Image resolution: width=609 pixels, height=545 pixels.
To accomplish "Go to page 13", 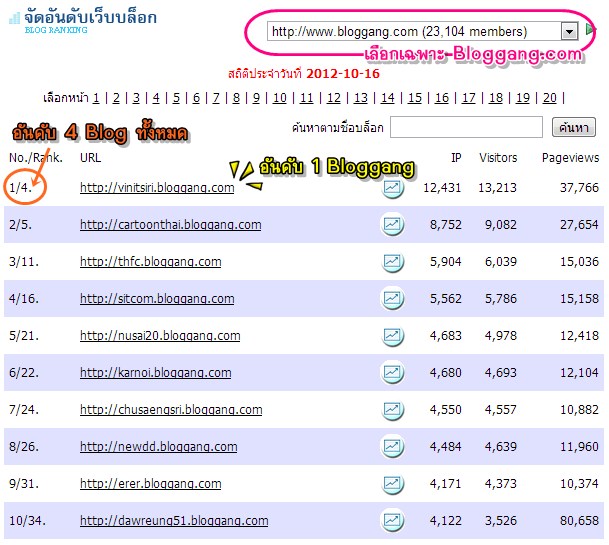I will 361,98.
